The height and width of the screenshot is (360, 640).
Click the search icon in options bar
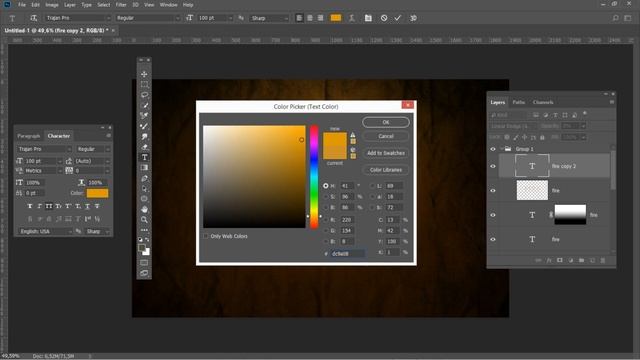tap(616, 18)
